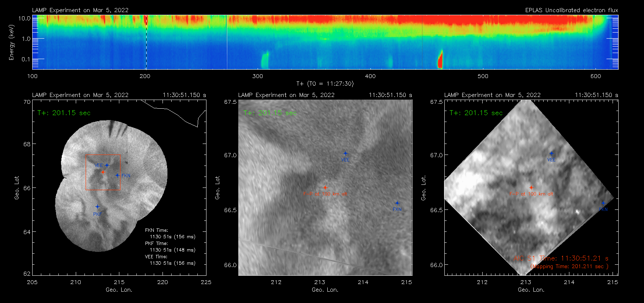Viewport: 644px width, 303px height.
Task: Click the '214' longitude tick under right panel
Action: 569,282
